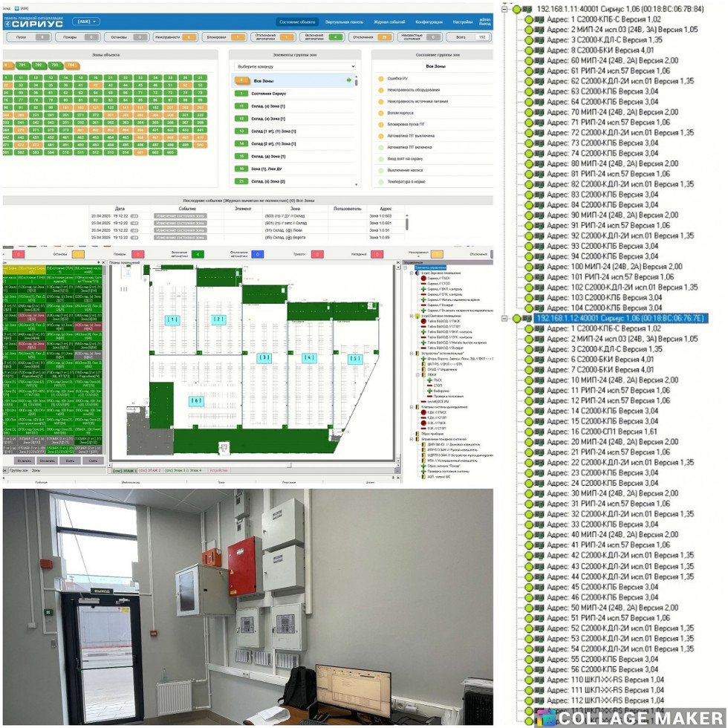The image size is (728, 728).
Task: Click the Настройки link in header
Action: pos(462,22)
